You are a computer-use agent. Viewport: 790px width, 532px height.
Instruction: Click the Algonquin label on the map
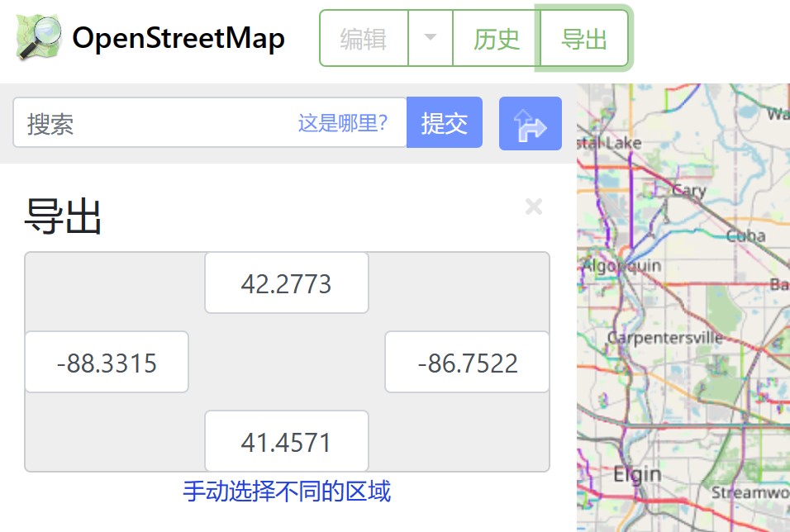pyautogui.click(x=621, y=265)
